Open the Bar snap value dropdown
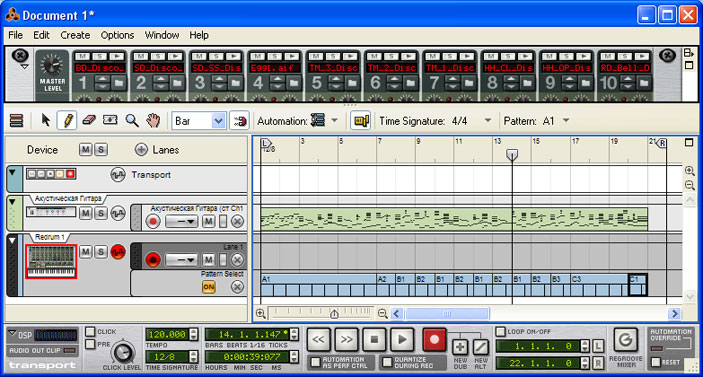 [218, 121]
